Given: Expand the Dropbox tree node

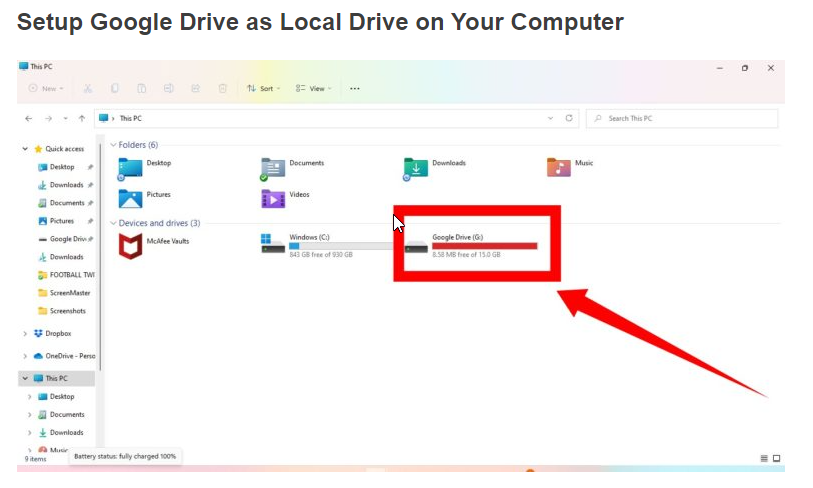Looking at the screenshot, I should click(25, 333).
